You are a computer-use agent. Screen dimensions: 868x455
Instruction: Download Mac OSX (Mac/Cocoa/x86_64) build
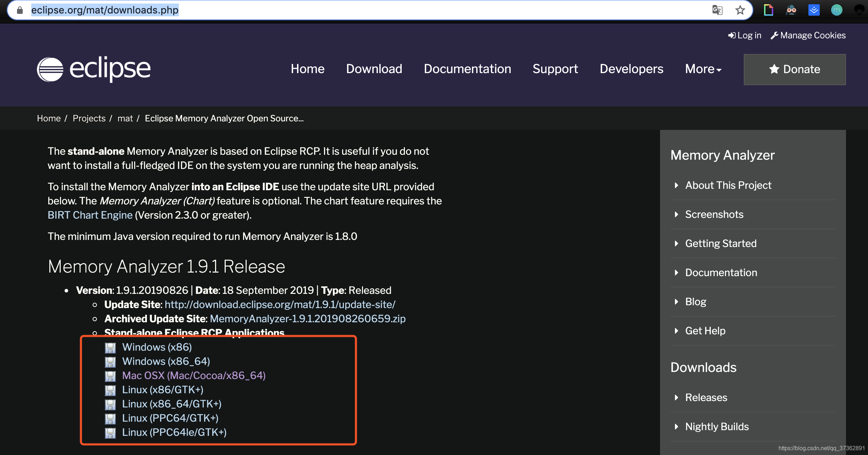(194, 375)
